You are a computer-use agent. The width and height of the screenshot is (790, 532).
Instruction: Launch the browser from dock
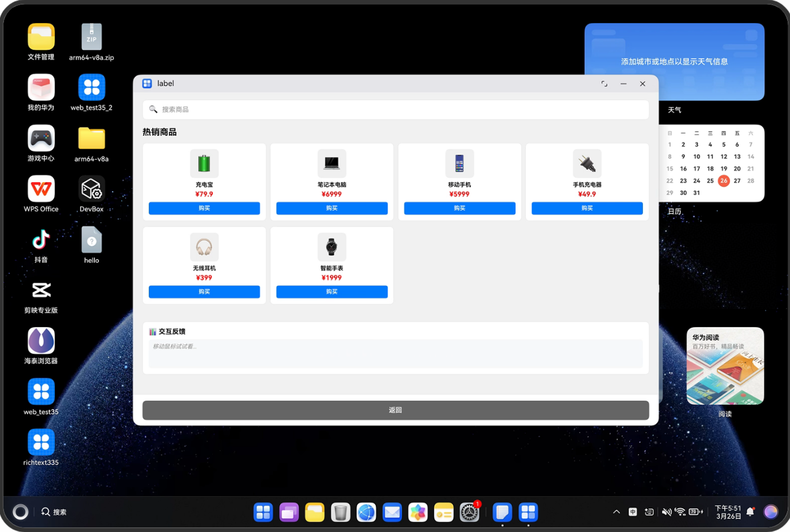[x=366, y=512]
